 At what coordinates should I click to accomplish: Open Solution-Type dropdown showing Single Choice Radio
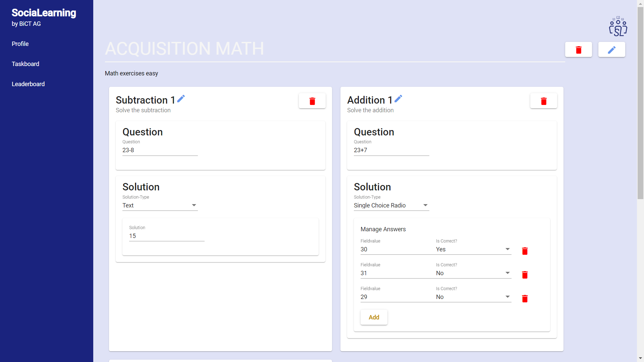(x=391, y=205)
